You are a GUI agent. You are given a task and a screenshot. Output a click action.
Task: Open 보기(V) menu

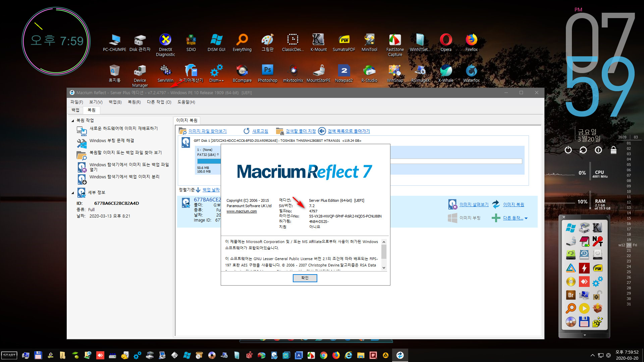(96, 102)
